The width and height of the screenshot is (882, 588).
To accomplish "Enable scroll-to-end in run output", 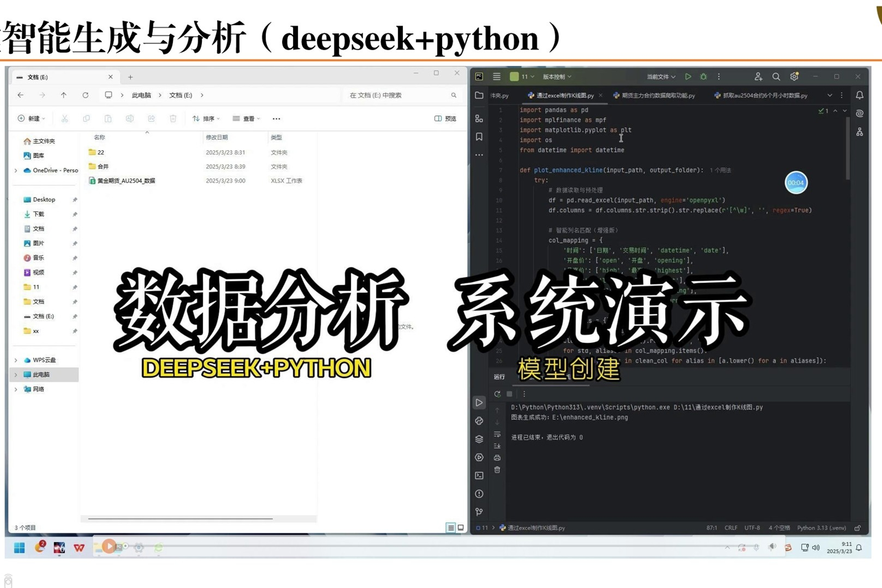I will pos(497,446).
